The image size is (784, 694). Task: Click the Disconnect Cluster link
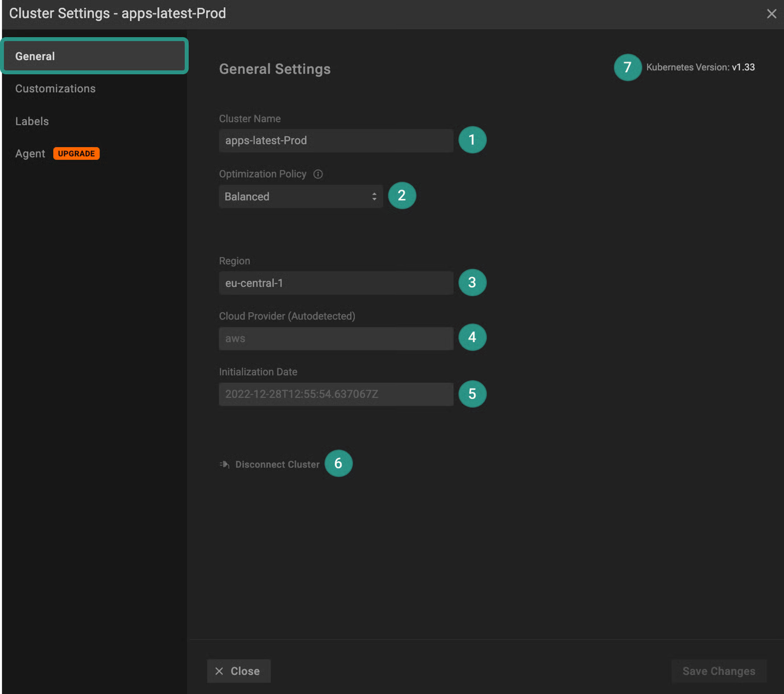(277, 464)
